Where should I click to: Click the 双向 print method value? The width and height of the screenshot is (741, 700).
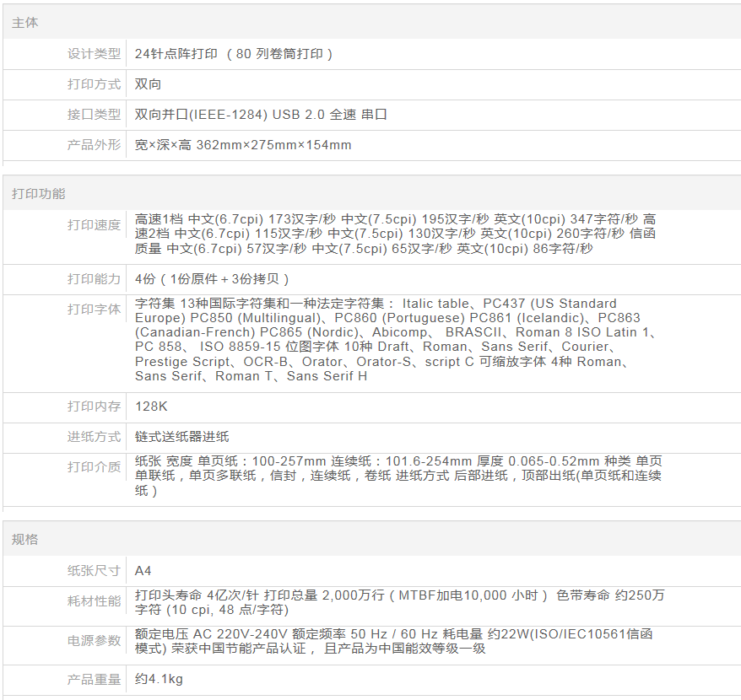[149, 84]
